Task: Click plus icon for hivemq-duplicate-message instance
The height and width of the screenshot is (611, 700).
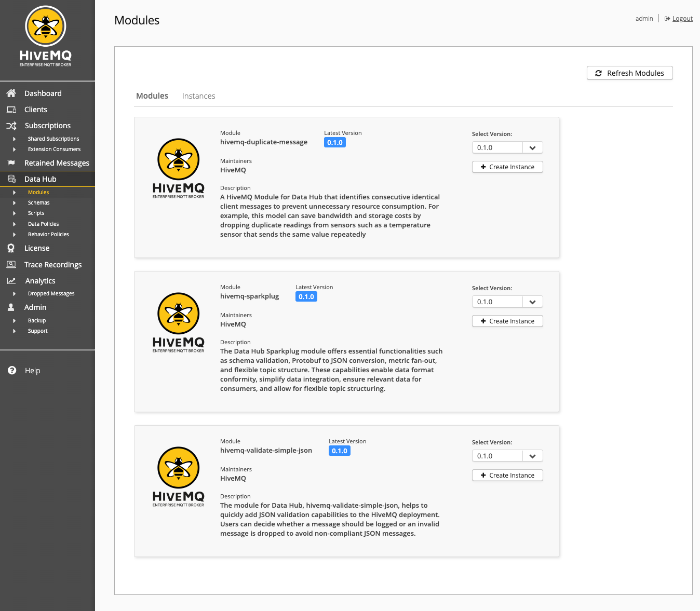Action: click(x=483, y=167)
